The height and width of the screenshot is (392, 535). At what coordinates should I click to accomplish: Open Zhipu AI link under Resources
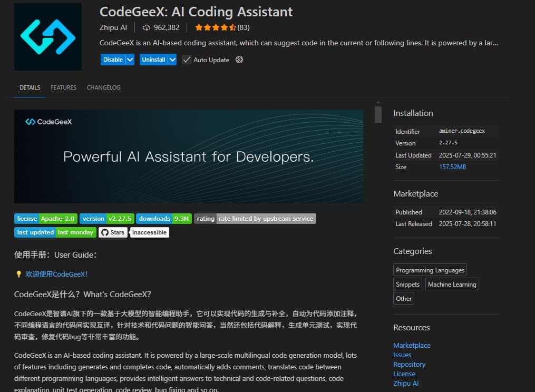(406, 384)
